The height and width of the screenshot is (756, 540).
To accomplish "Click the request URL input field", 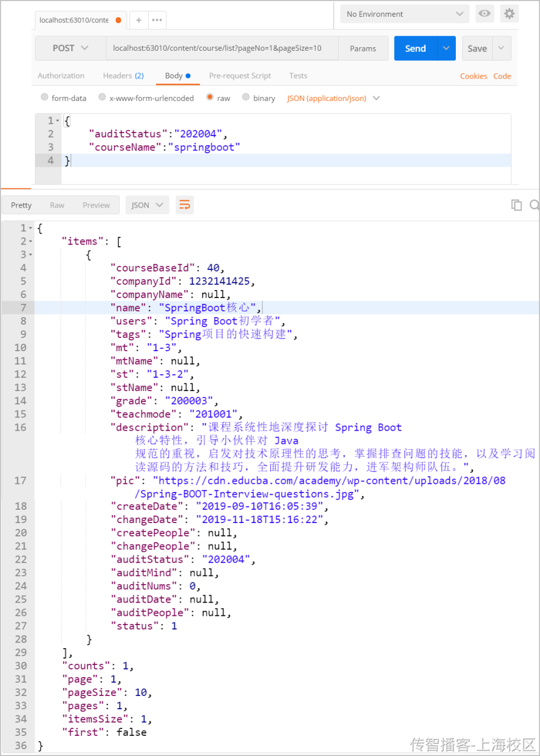I will (222, 48).
